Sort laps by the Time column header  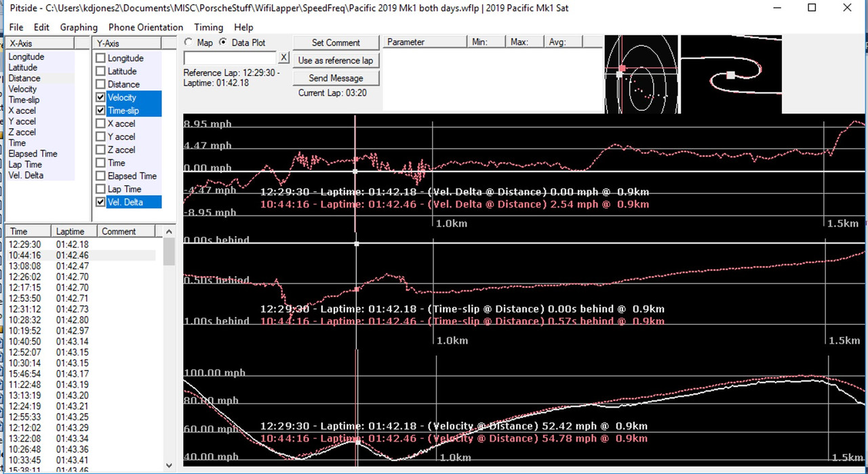28,231
